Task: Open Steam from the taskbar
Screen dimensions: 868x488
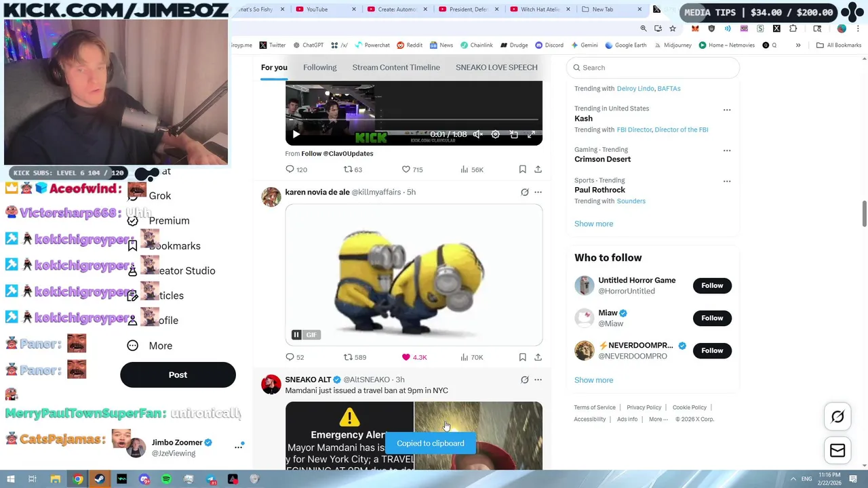Action: tap(100, 479)
